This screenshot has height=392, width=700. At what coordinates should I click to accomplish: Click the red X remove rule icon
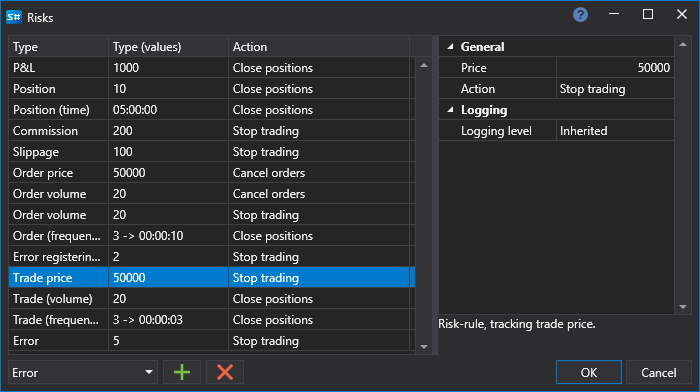[x=225, y=372]
